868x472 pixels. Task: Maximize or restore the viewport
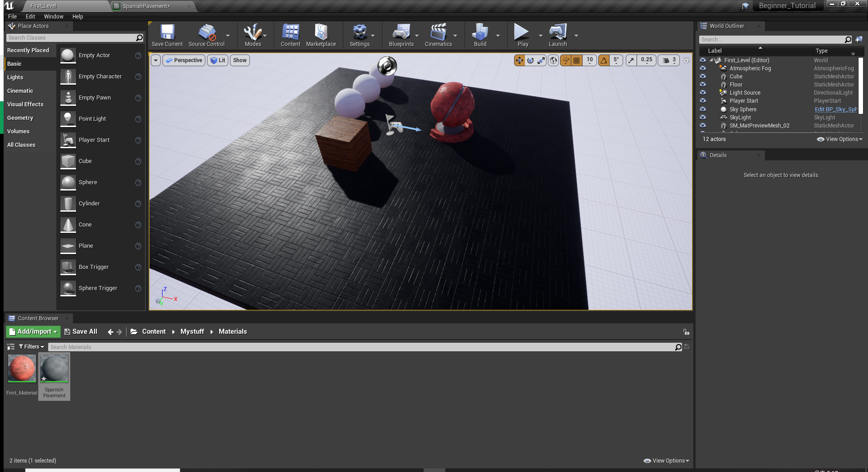[x=686, y=60]
